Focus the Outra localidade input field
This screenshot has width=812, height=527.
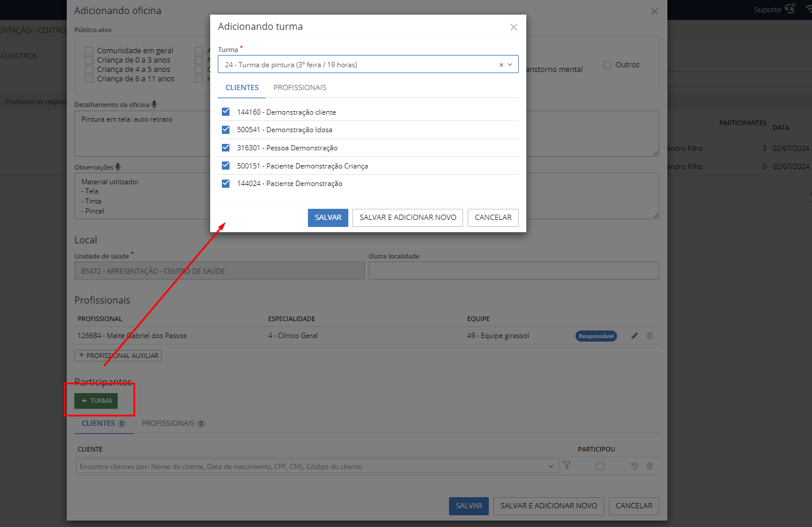click(514, 271)
